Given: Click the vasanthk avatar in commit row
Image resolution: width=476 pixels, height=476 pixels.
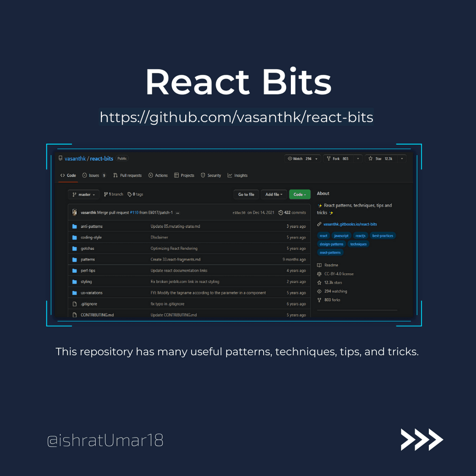Looking at the screenshot, I should [x=75, y=212].
